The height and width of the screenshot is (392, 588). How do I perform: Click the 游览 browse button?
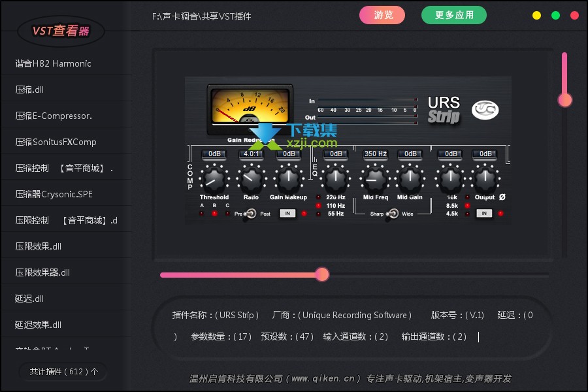[x=382, y=15]
